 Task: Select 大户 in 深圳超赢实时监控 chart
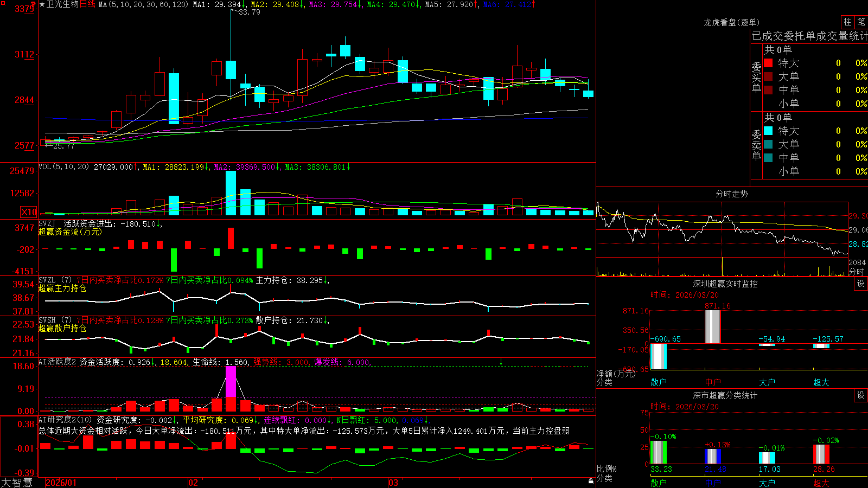[x=767, y=382]
